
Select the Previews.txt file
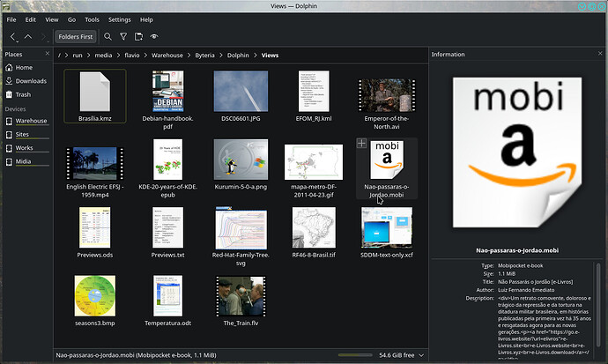click(x=168, y=227)
